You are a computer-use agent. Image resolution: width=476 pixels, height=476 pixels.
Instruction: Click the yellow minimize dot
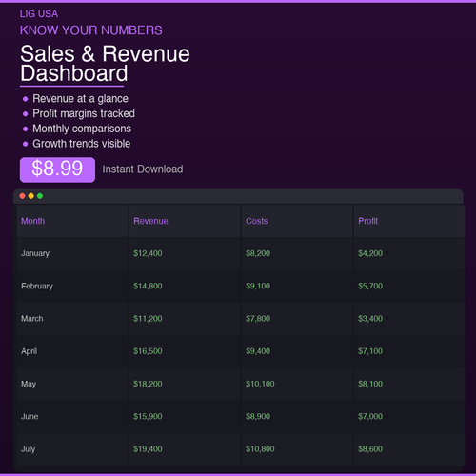pos(31,196)
